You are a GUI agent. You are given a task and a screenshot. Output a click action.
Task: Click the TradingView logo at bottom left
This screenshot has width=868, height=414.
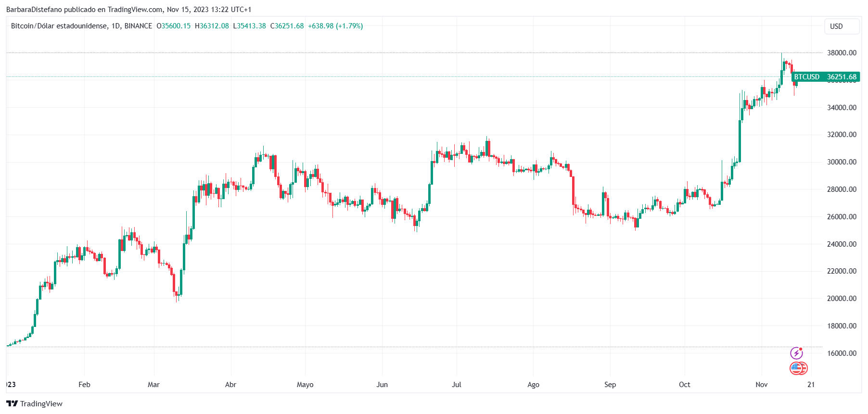(35, 403)
